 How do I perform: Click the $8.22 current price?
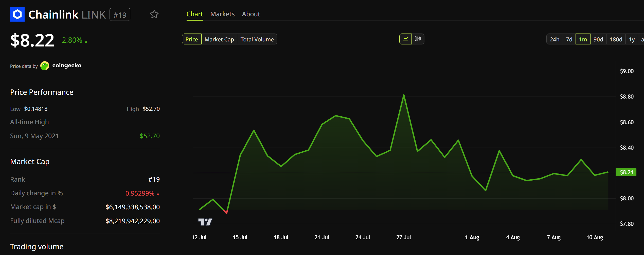click(32, 40)
